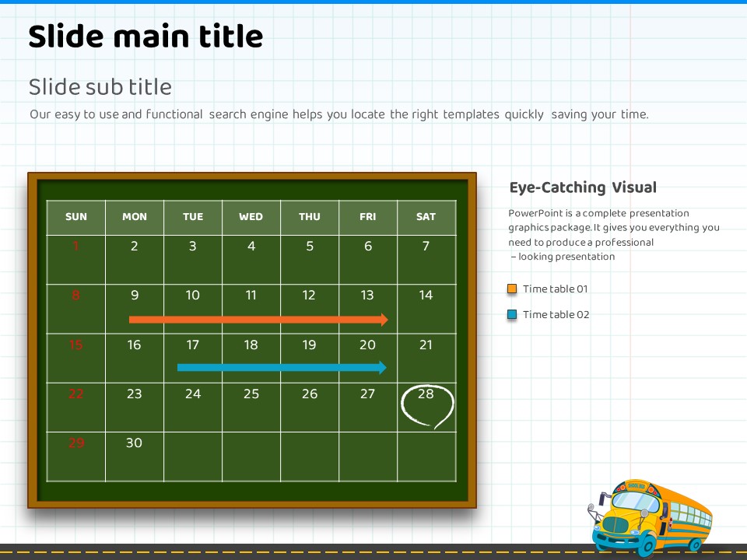This screenshot has height=560, width=747.
Task: Select the Time table 01 legend label
Action: pyautogui.click(x=555, y=289)
